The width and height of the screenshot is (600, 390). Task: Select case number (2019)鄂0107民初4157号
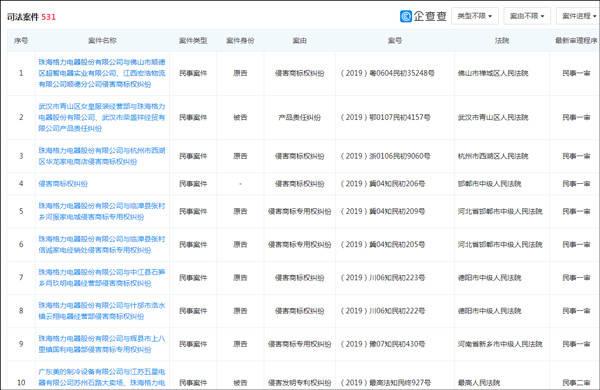(385, 117)
